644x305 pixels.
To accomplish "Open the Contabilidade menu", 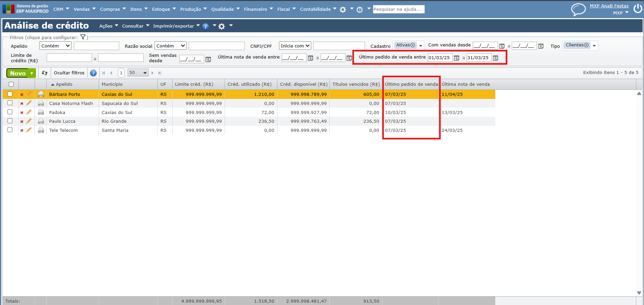I will click(x=318, y=9).
